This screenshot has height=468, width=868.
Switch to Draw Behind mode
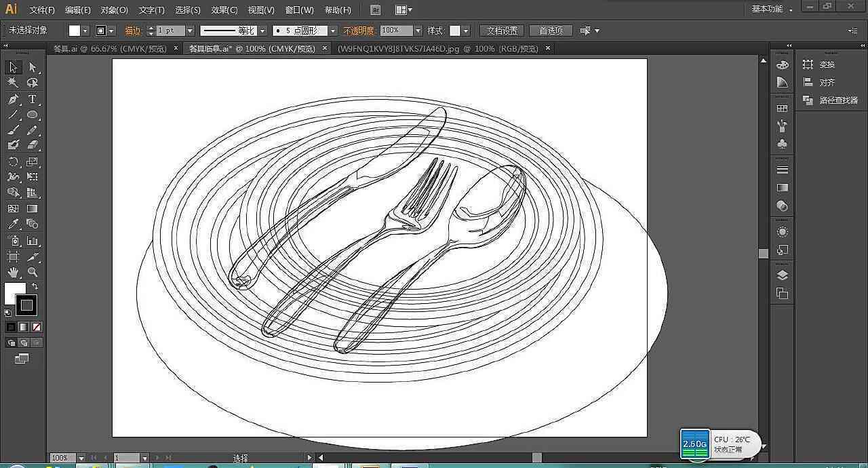pos(24,343)
